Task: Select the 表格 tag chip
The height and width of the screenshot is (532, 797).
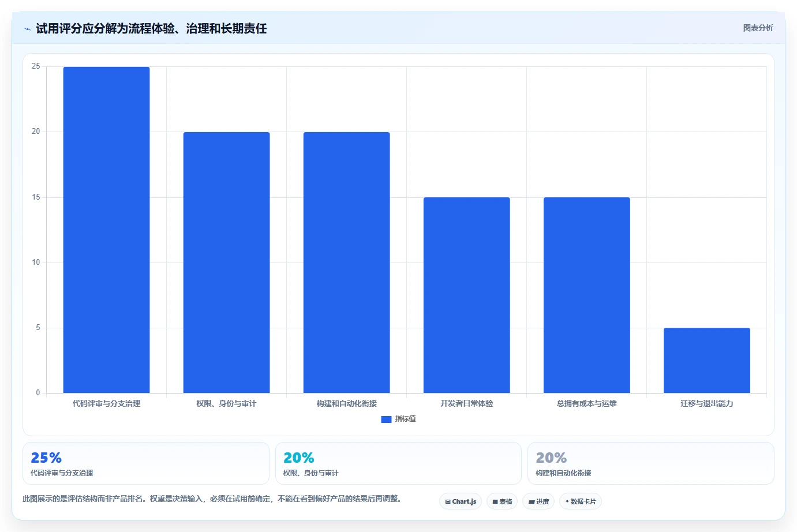Action: (x=502, y=501)
